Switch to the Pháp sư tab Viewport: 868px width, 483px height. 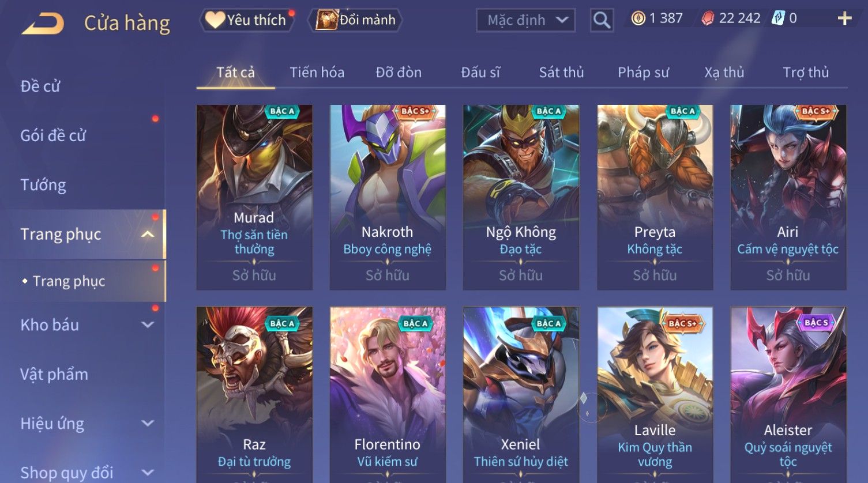click(643, 73)
